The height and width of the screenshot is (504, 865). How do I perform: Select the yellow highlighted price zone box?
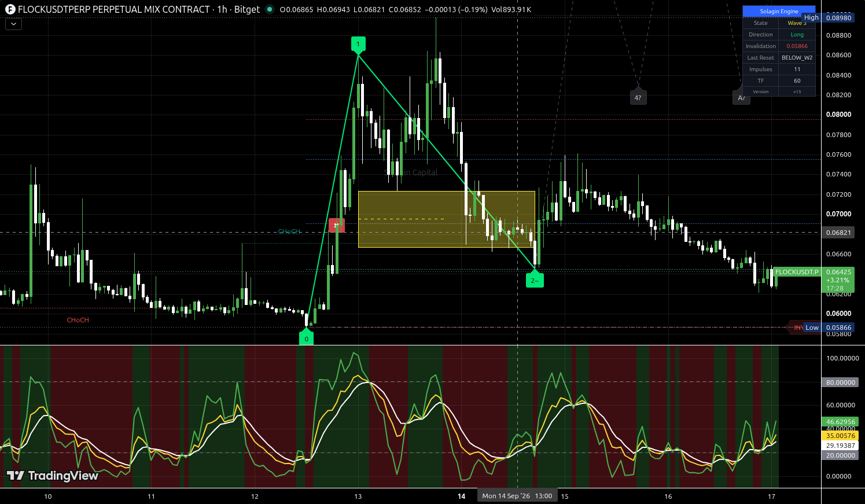tap(446, 219)
